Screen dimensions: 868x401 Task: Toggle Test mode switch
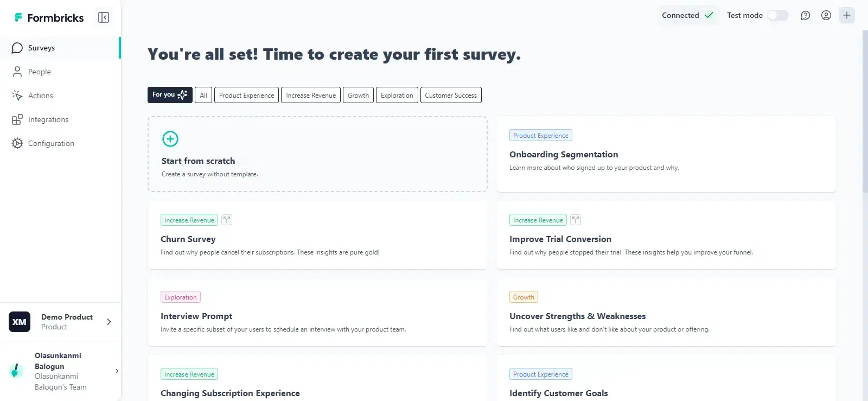click(777, 16)
